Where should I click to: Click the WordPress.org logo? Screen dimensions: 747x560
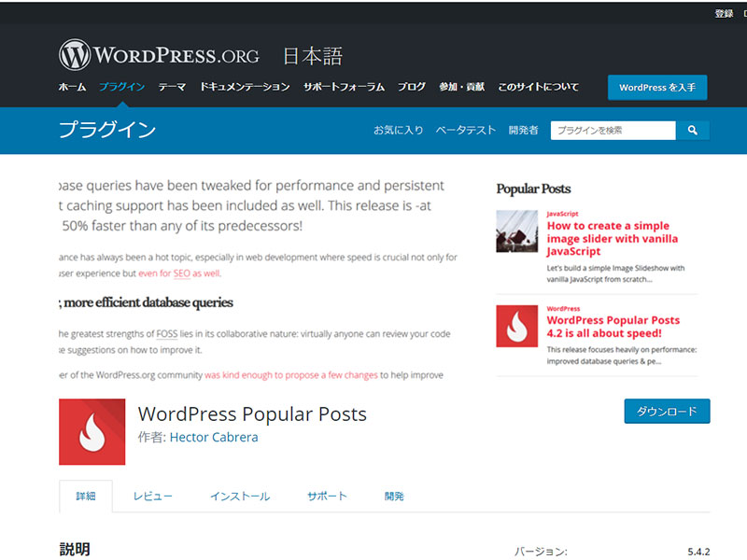tap(159, 55)
